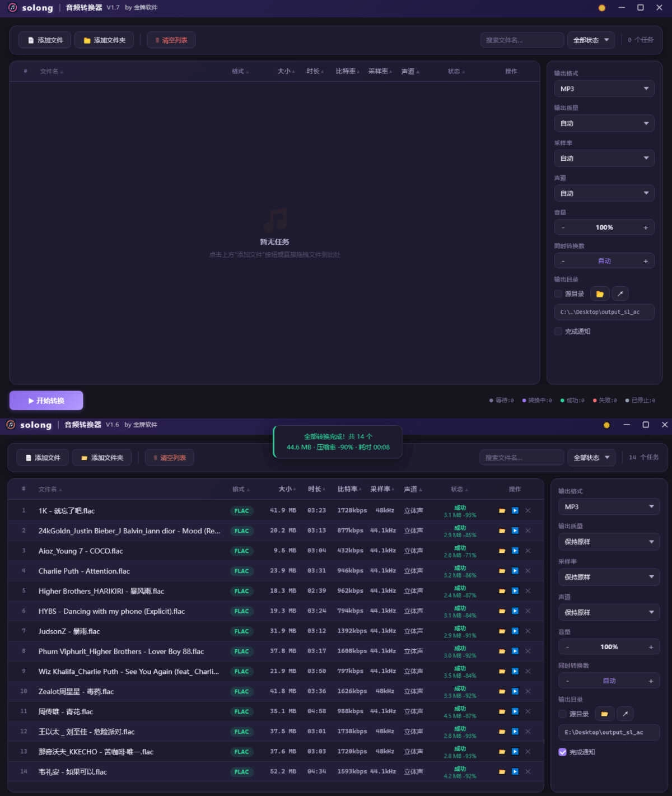Expand the 采样率 dropdown set to 自动
This screenshot has width=672, height=796.
tap(604, 159)
